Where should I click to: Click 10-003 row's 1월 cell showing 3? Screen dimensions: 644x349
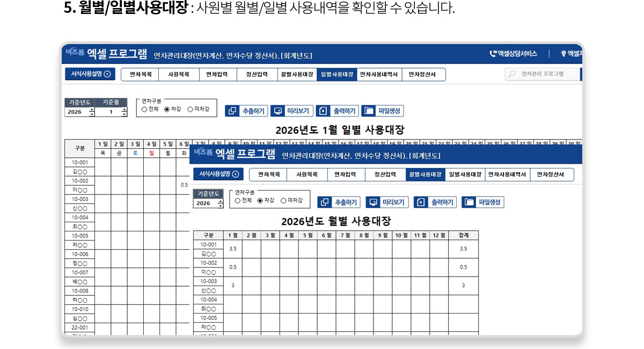coord(233,286)
